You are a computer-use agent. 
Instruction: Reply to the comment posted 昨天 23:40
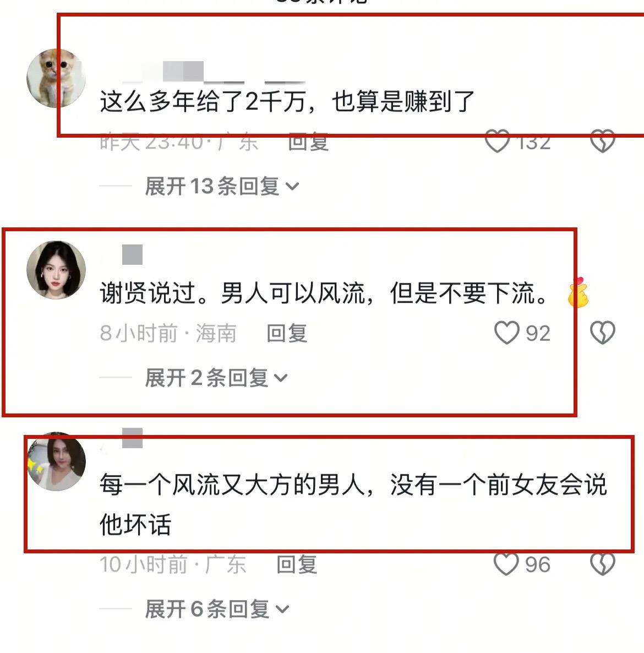(x=308, y=142)
